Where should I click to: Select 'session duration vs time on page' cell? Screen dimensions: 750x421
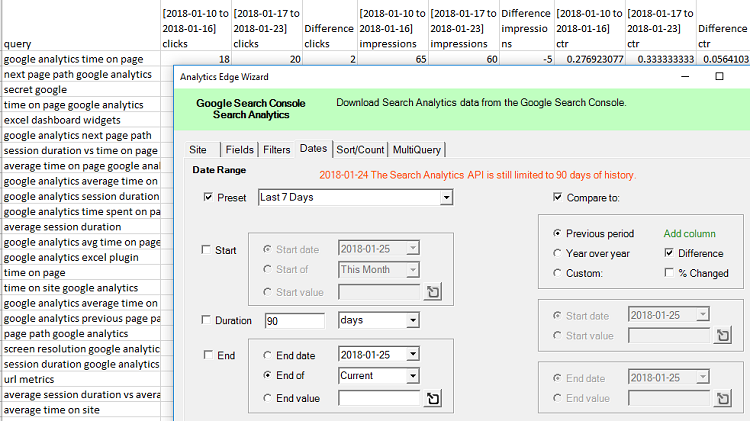tap(81, 150)
